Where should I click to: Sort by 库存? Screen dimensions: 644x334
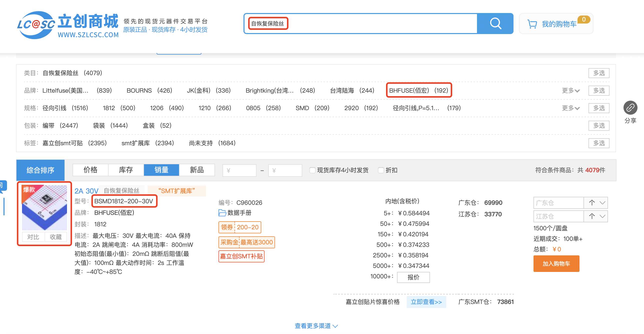tap(126, 170)
